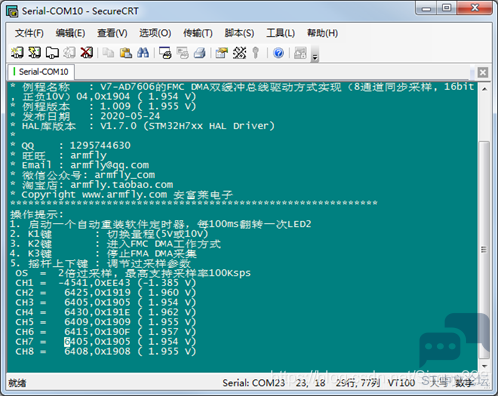Click the CH8 = 6408,0x1908 line
This screenshot has width=498, height=396.
click(x=106, y=351)
